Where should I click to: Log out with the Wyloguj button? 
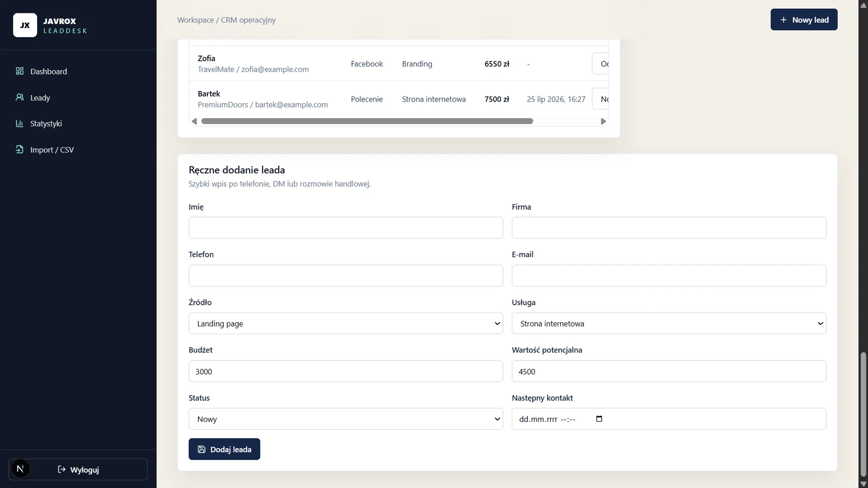coord(78,469)
